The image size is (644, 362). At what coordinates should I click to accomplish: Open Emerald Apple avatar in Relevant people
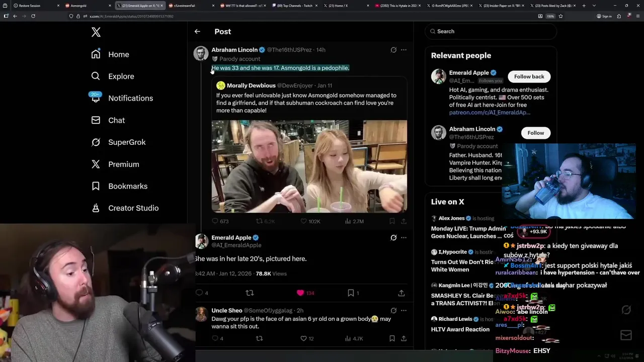tap(438, 76)
